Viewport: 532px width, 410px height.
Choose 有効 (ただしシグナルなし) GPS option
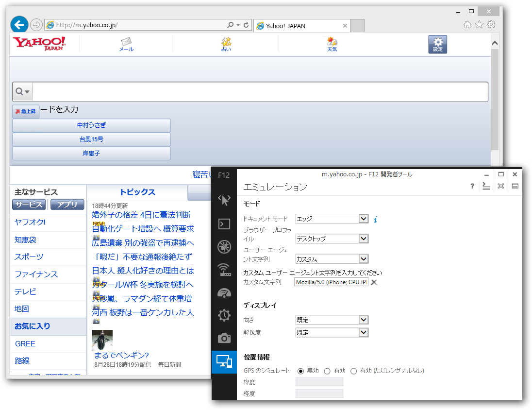(x=353, y=370)
